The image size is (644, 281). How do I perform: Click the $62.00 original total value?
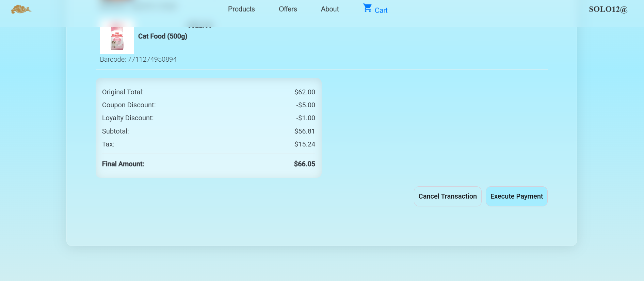pyautogui.click(x=305, y=92)
